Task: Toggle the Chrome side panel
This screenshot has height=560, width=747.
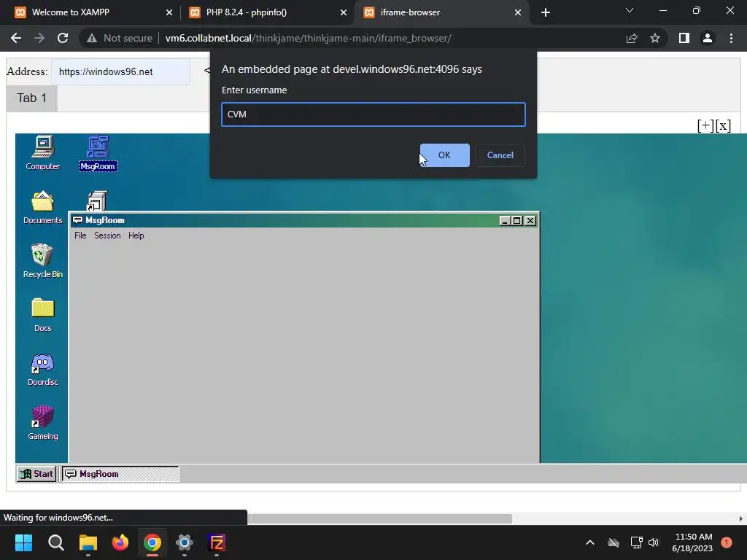Action: pyautogui.click(x=684, y=38)
